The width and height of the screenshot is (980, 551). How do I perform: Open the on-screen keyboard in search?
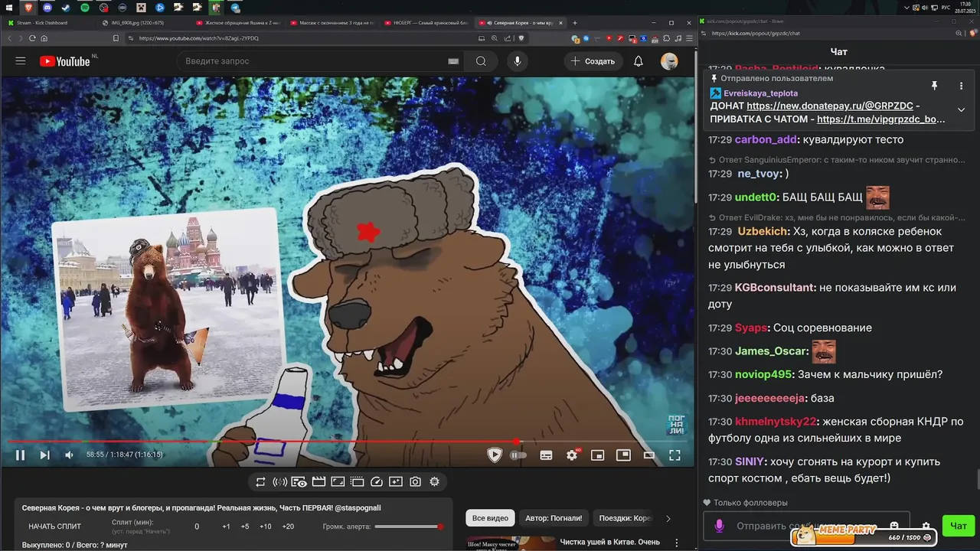(453, 61)
